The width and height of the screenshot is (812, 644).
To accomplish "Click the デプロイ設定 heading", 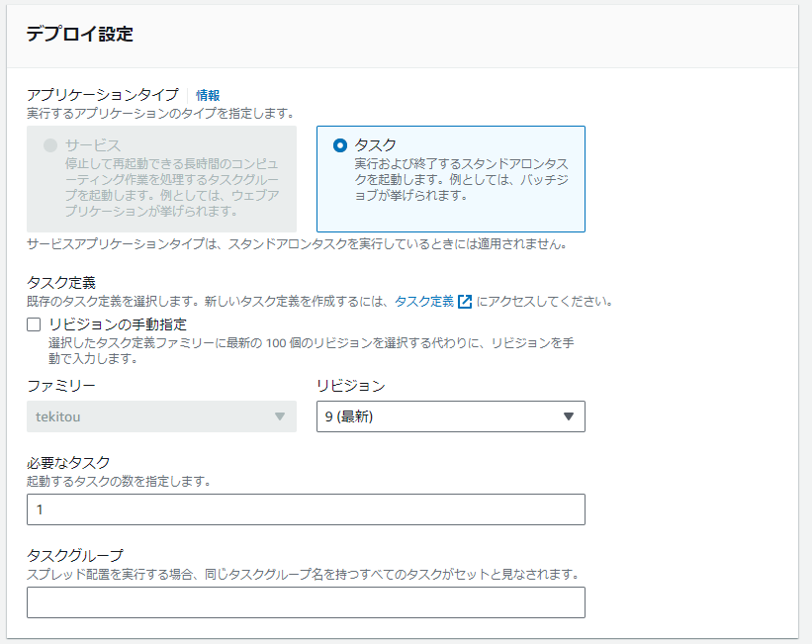I will pyautogui.click(x=80, y=35).
